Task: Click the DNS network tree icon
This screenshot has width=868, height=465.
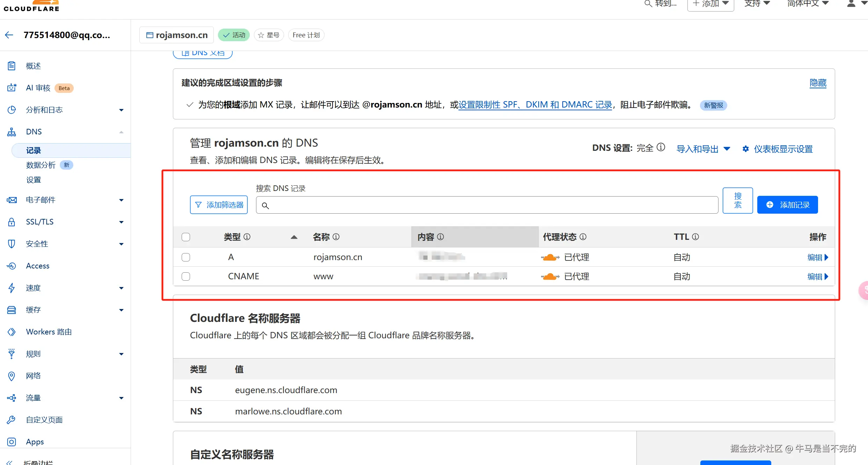Action: pos(12,132)
